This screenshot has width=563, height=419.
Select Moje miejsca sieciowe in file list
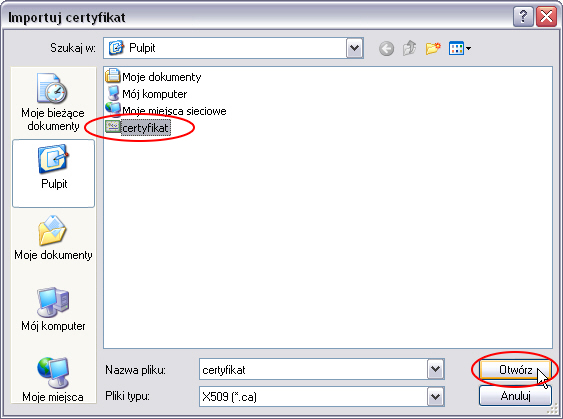(166, 111)
